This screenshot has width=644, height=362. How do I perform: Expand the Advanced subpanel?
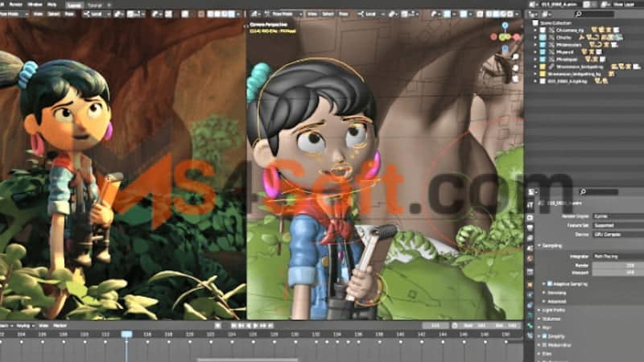click(545, 301)
